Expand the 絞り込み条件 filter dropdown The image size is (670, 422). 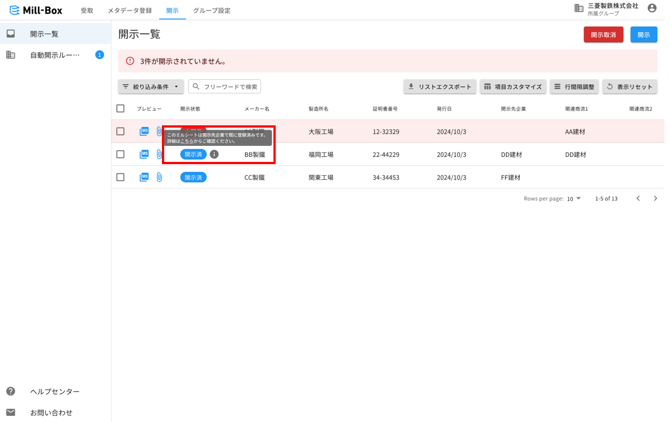click(151, 87)
